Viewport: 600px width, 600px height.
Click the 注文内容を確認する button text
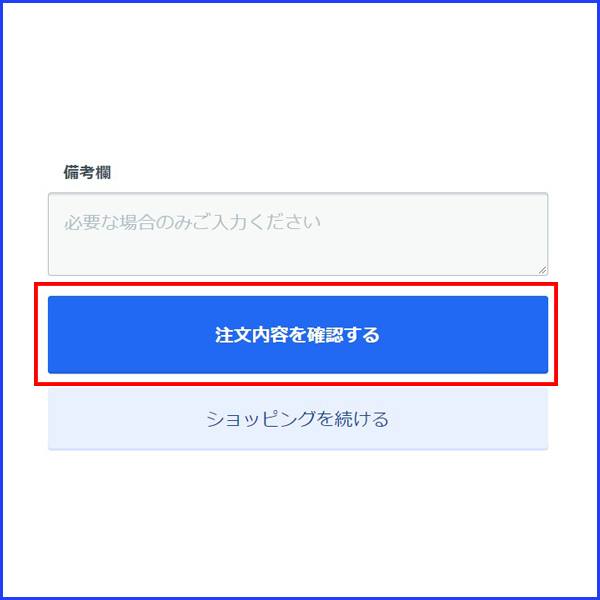(x=297, y=335)
